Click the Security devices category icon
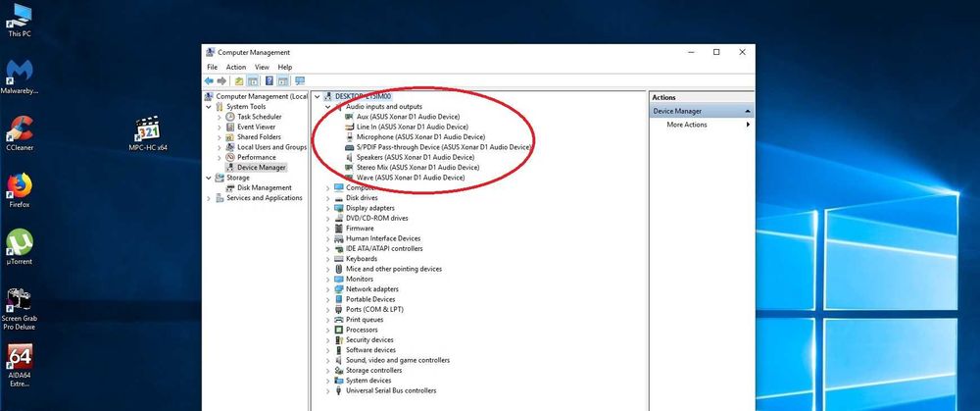980x411 pixels. pos(339,340)
